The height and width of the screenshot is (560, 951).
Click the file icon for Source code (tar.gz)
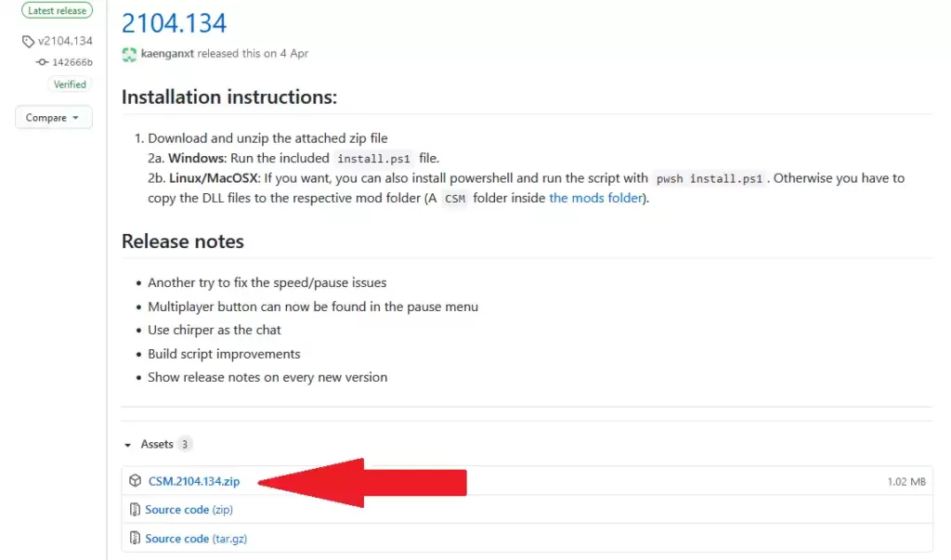135,539
